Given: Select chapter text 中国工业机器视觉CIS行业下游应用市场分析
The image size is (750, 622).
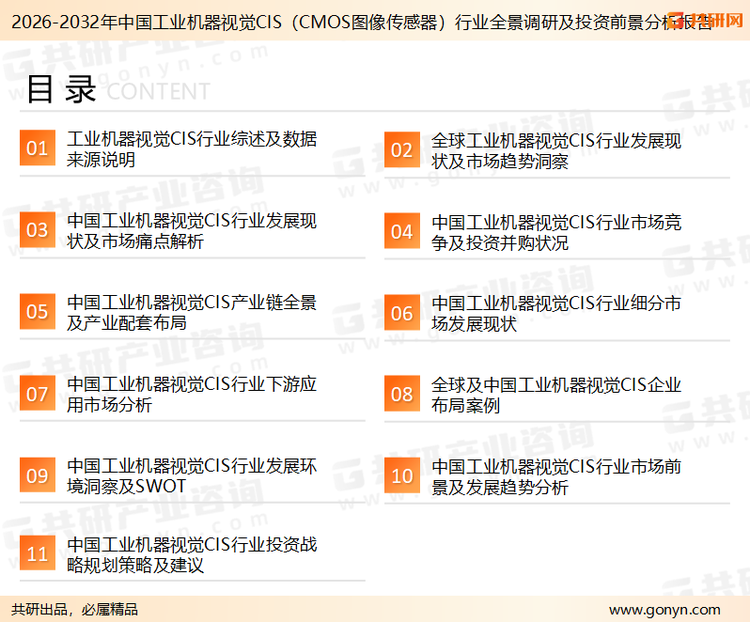Looking at the screenshot, I should pos(192,394).
